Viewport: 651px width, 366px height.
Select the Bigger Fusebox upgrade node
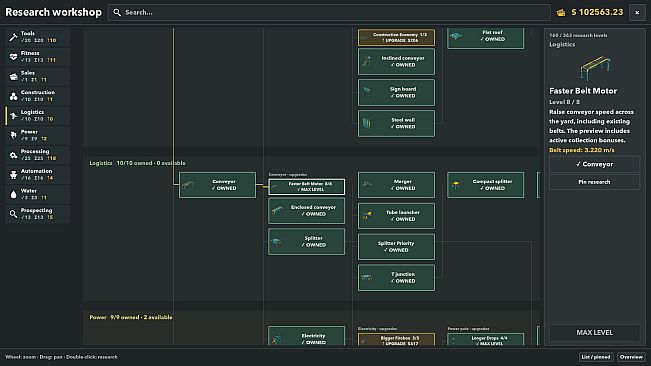(x=396, y=340)
